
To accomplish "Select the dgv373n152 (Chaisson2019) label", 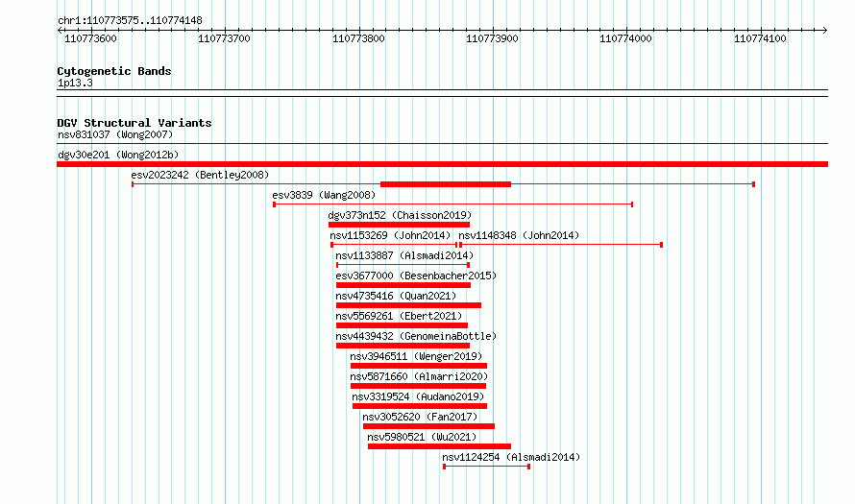I will [x=401, y=215].
